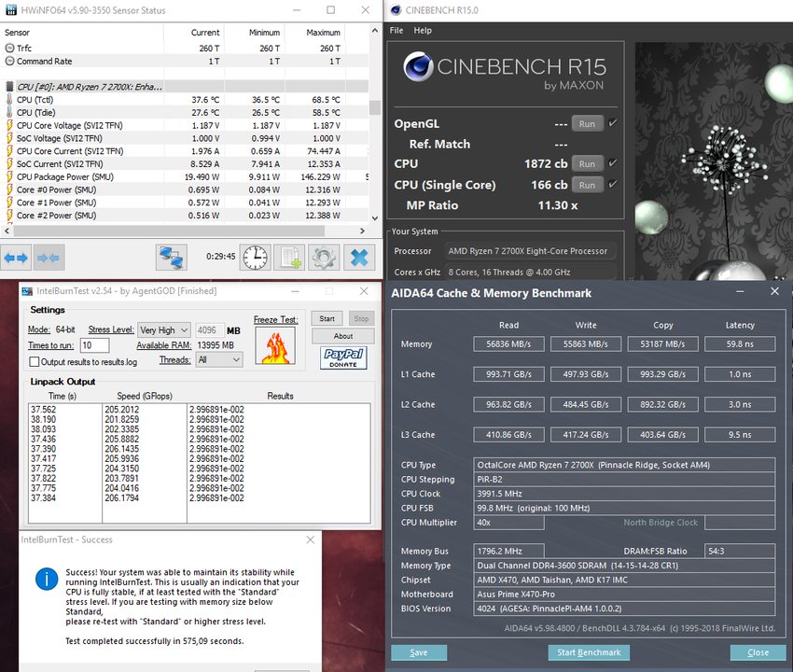
Task: Click the Motherboard field Asus Prime X470-Pro
Action: (624, 595)
